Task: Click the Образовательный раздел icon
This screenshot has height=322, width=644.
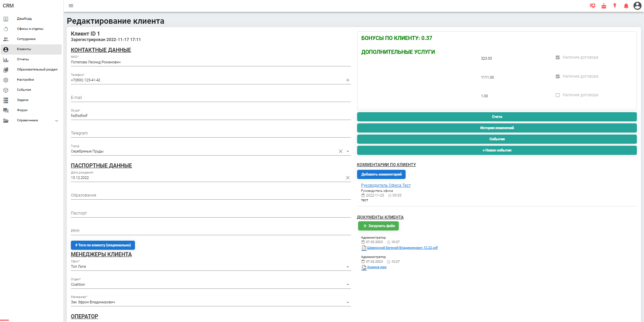Action: pos(6,70)
